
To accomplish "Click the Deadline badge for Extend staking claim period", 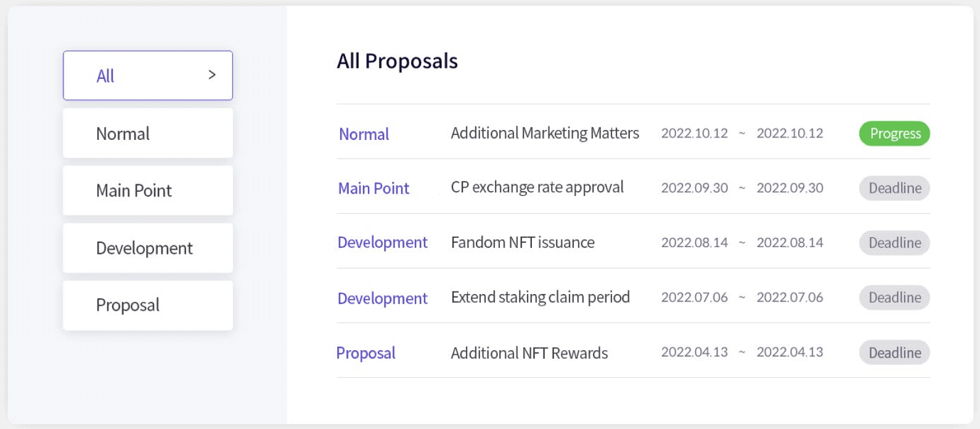I will (x=894, y=298).
